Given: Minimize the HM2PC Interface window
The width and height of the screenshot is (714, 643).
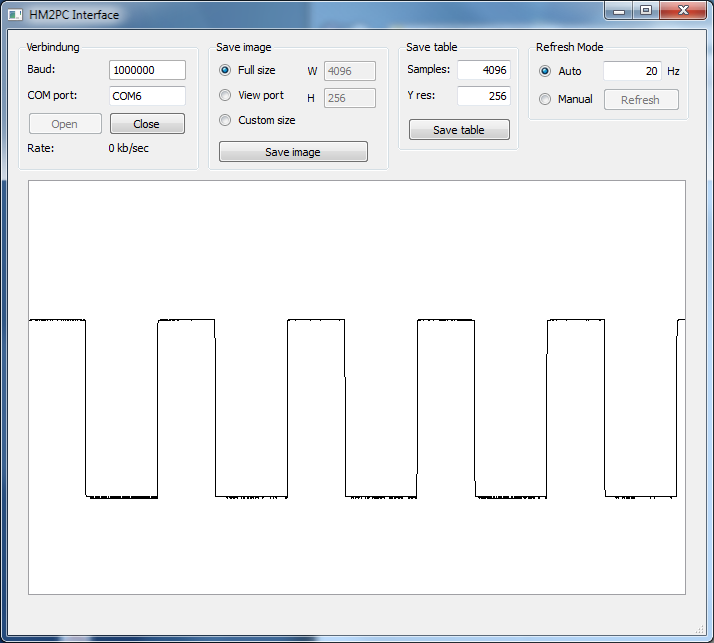Looking at the screenshot, I should click(619, 11).
